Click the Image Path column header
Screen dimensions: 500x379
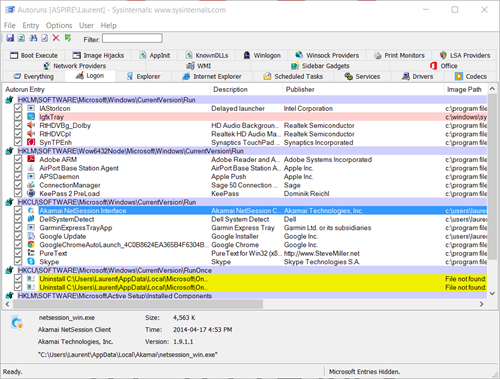click(466, 89)
